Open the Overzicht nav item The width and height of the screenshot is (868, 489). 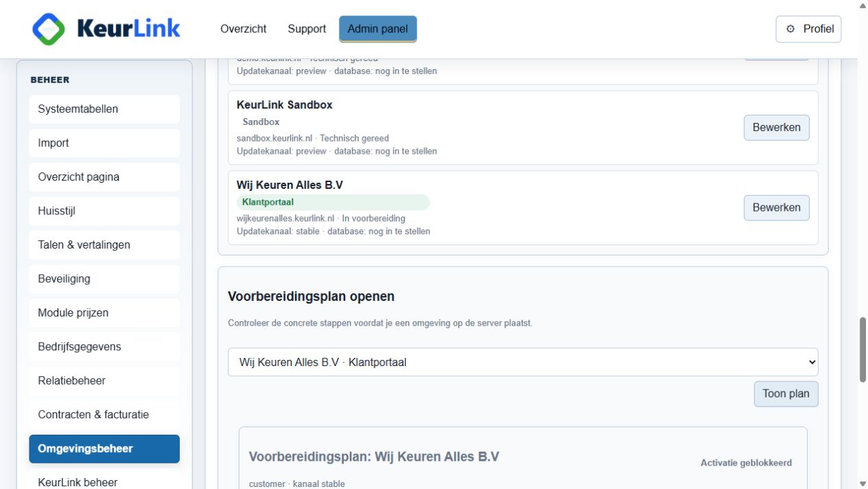[x=244, y=29]
